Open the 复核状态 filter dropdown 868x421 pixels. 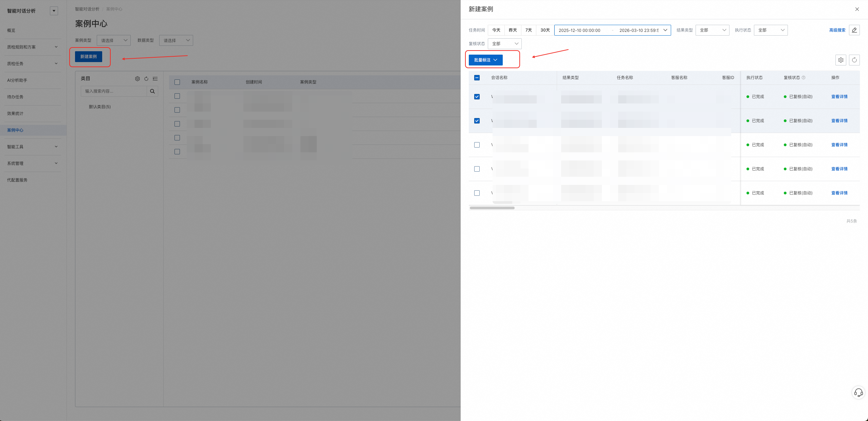click(504, 44)
